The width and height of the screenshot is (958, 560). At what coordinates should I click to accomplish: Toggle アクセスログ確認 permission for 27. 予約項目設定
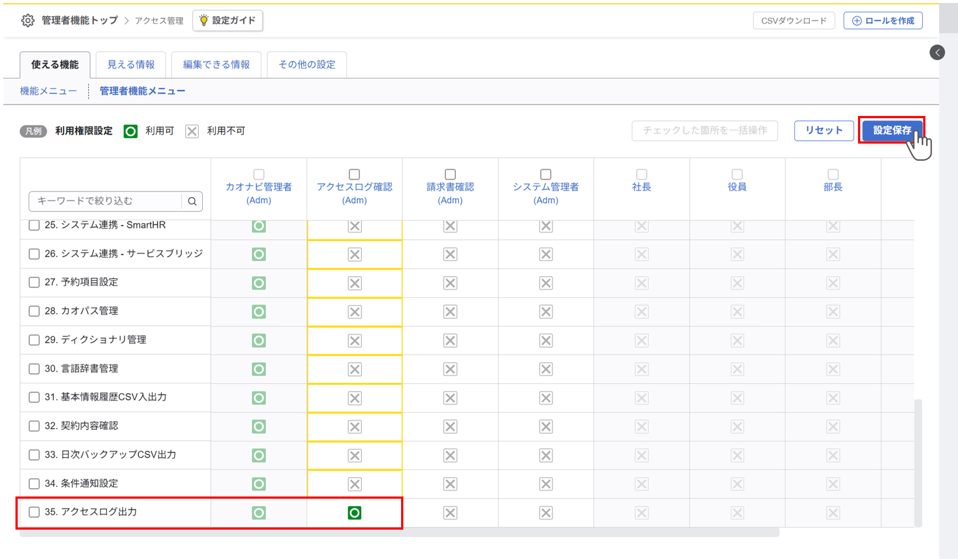[x=354, y=283]
